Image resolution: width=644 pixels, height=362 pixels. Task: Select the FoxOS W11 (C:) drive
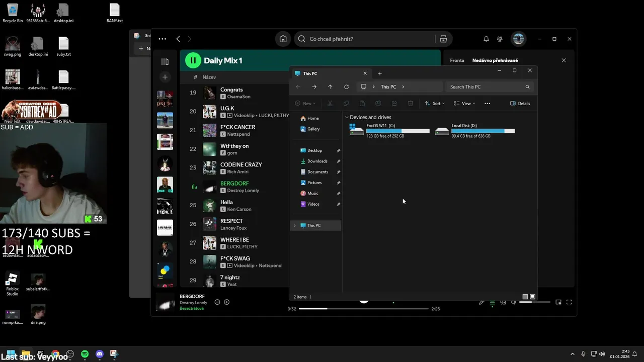coord(389,131)
